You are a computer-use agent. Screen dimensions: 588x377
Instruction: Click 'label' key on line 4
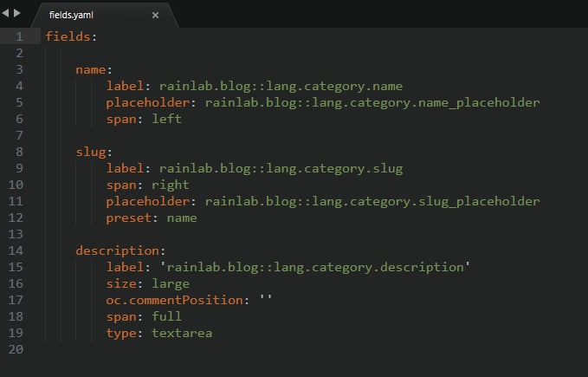(125, 87)
